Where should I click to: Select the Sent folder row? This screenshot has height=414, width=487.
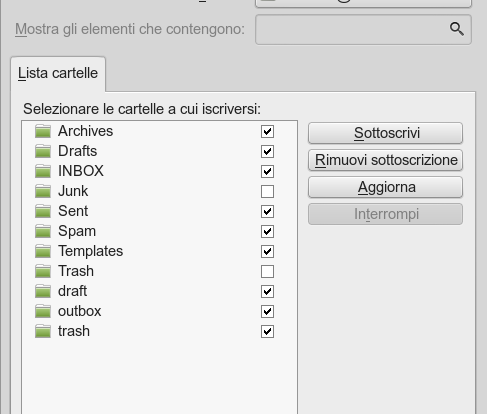point(159,211)
